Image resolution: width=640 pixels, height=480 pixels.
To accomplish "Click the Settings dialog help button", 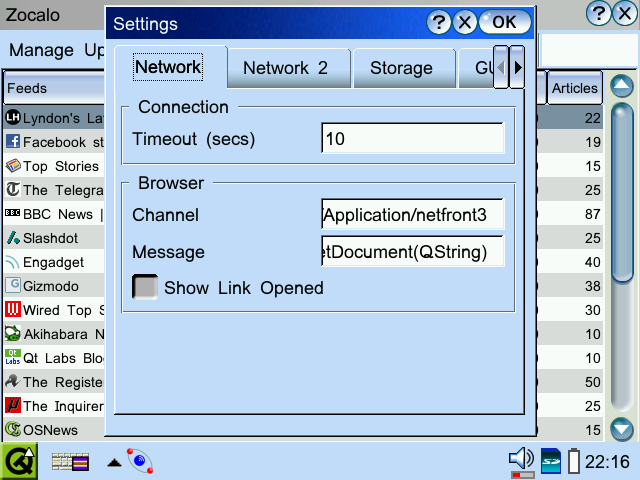I will [438, 23].
